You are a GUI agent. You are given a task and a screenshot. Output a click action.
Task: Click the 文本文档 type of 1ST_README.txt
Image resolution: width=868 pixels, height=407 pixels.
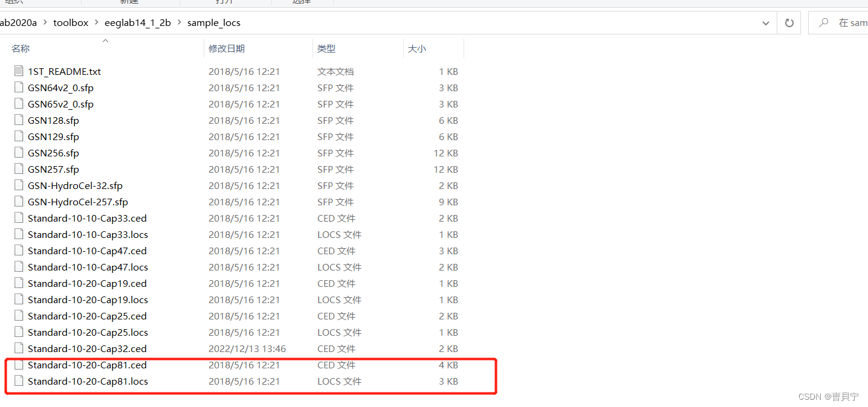click(x=335, y=71)
